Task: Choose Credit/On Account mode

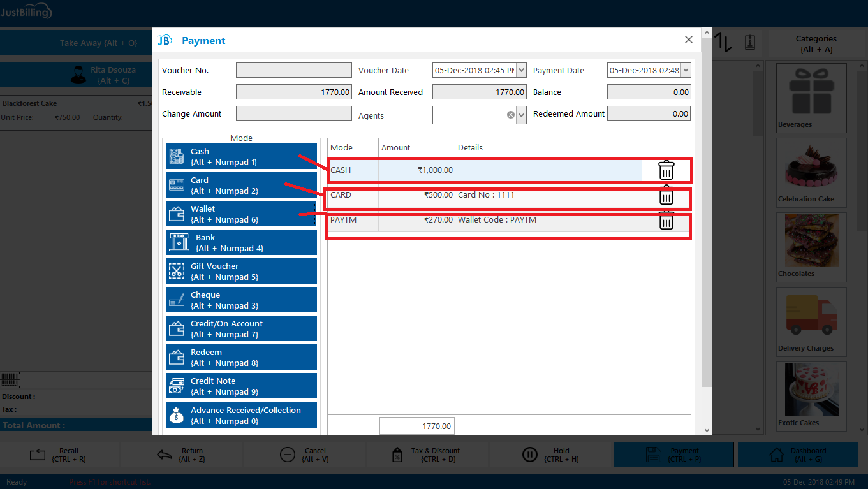Action: coord(241,329)
